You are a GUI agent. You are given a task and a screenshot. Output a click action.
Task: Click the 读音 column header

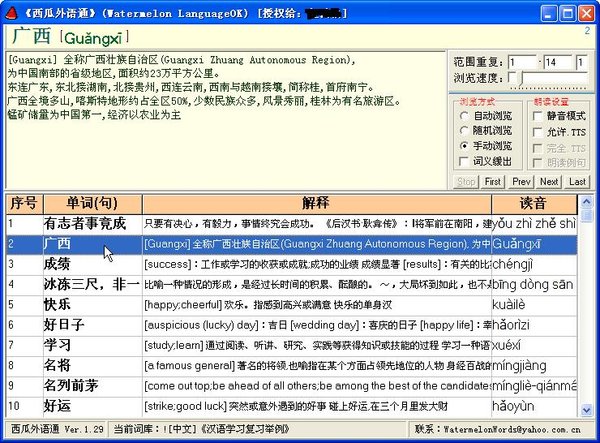(533, 202)
